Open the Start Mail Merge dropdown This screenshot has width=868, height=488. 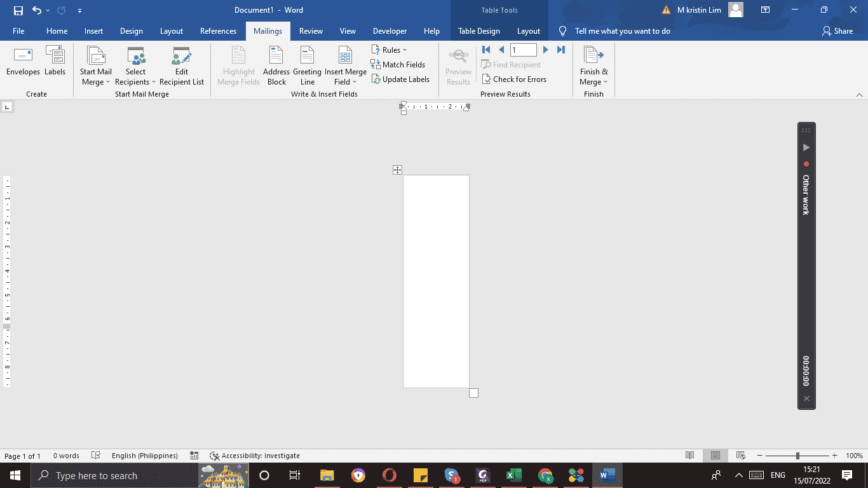tap(96, 66)
